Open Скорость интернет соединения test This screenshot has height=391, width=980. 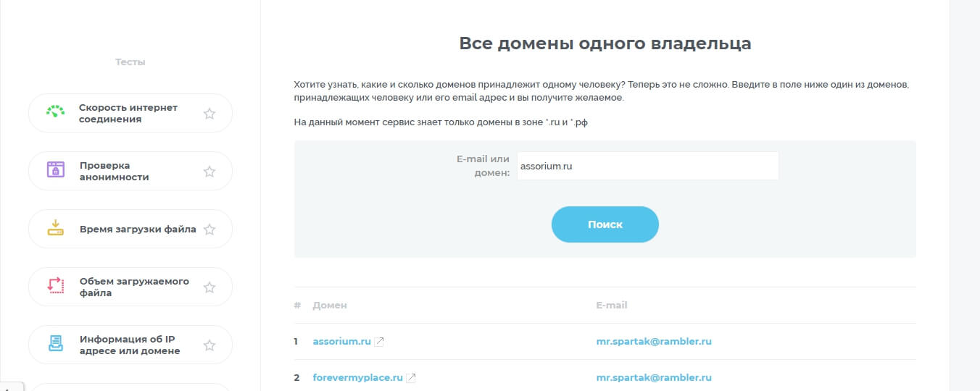pos(130,113)
